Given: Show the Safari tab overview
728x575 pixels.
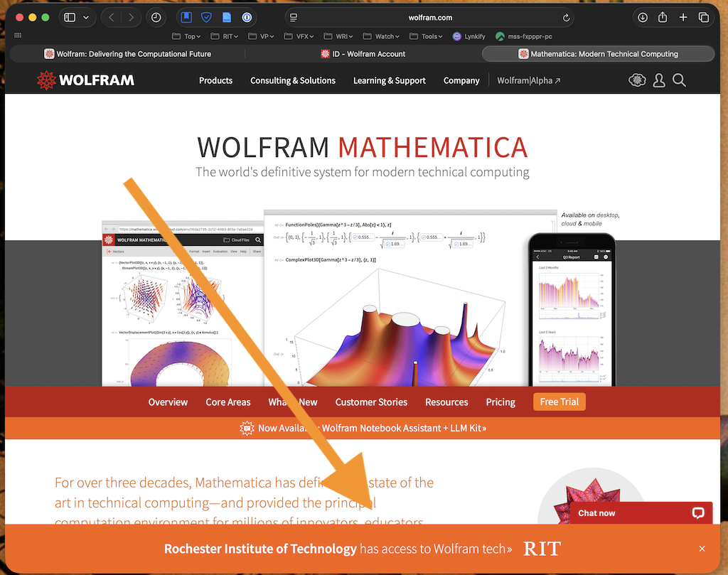Looking at the screenshot, I should (704, 18).
